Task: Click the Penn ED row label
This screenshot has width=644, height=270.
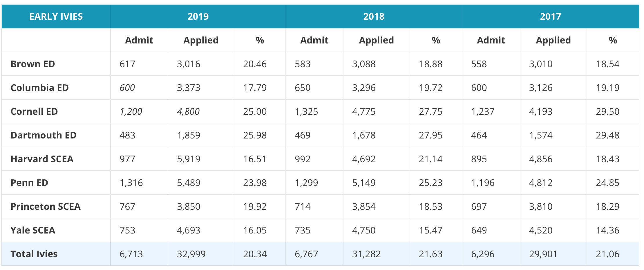Action: 29,183
